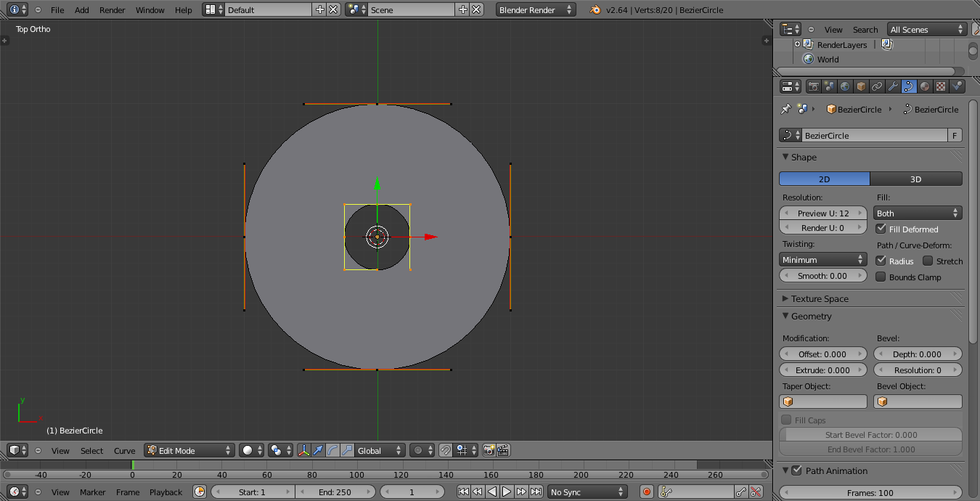The image size is (980, 501).
Task: Toggle automatic keyframe record button
Action: click(x=647, y=492)
